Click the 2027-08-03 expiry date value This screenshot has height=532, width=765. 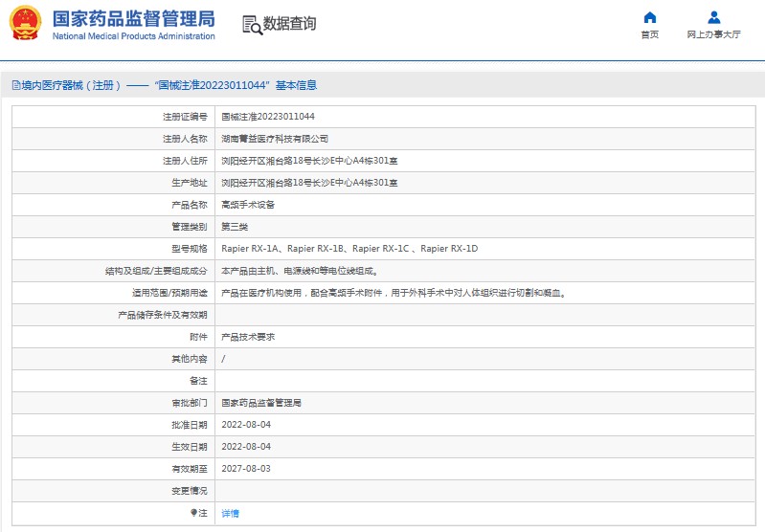(x=246, y=469)
